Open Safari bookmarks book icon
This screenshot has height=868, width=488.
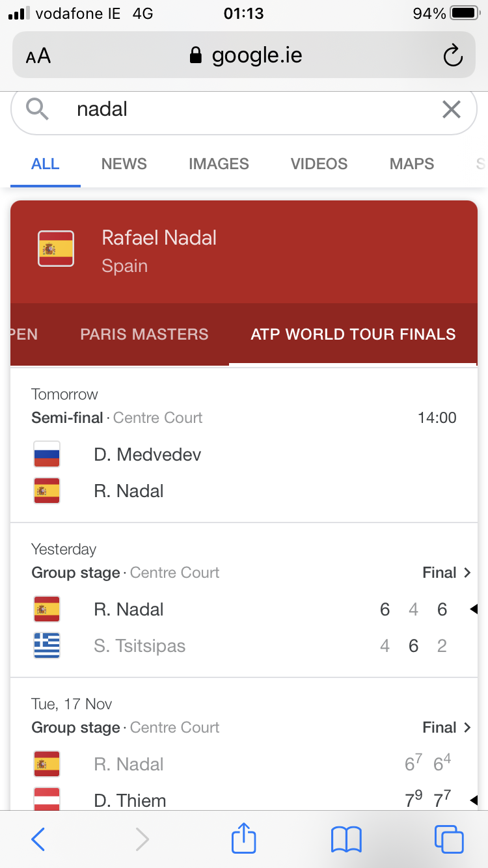point(346,839)
